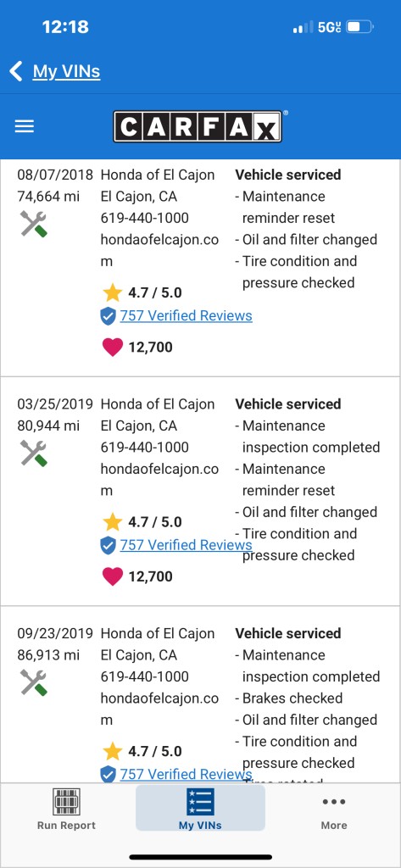The image size is (401, 868).
Task: Tap hondaofelcajon.com in 03/25/2019 record
Action: [159, 480]
